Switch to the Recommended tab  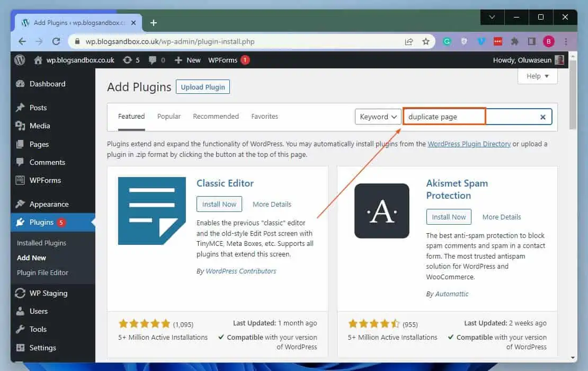click(216, 116)
